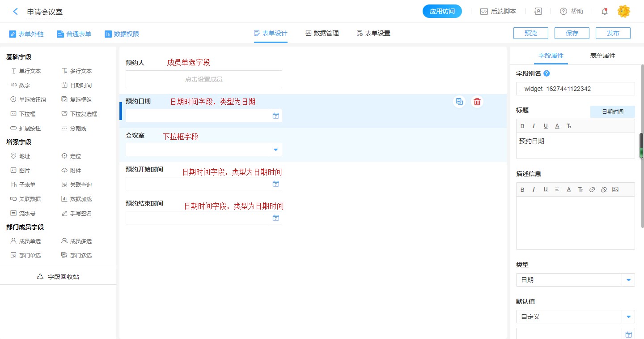The width and height of the screenshot is (644, 339).
Task: Delete the selected 预约日期 field
Action: pyautogui.click(x=477, y=102)
